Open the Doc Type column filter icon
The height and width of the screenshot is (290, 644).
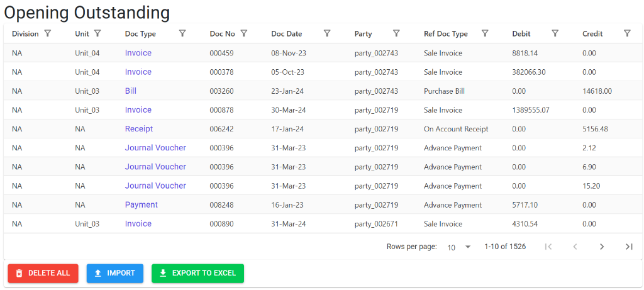[x=183, y=34]
